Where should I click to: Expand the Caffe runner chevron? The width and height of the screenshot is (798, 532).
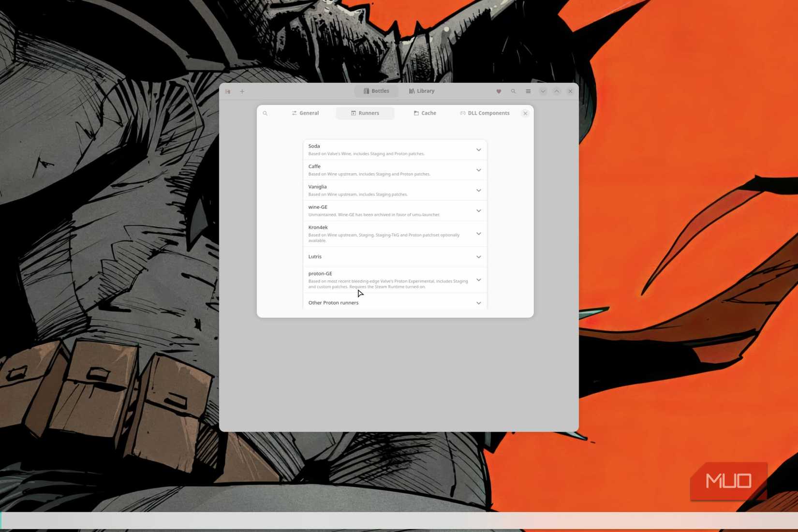[479, 170]
